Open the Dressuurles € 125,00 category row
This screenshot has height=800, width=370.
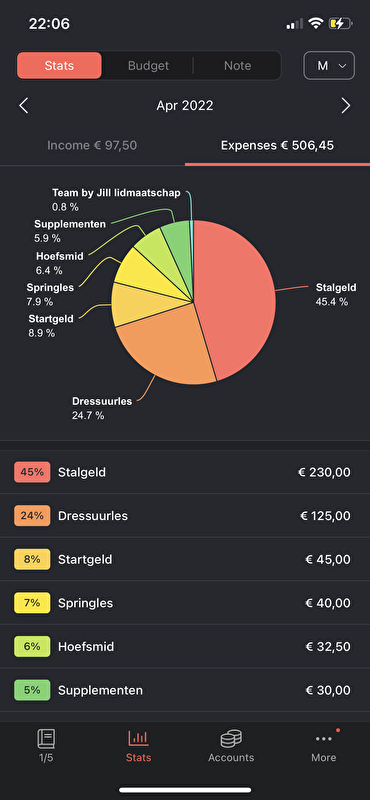click(x=185, y=515)
